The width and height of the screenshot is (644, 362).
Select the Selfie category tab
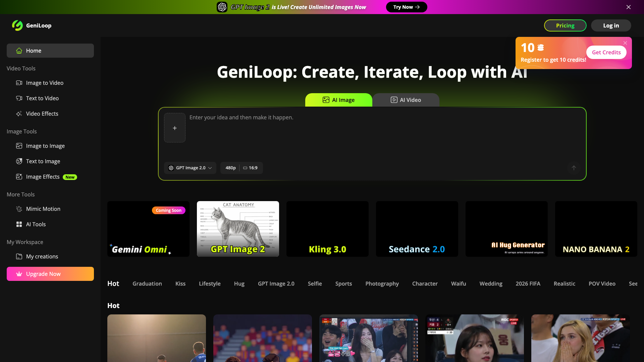[x=315, y=284]
